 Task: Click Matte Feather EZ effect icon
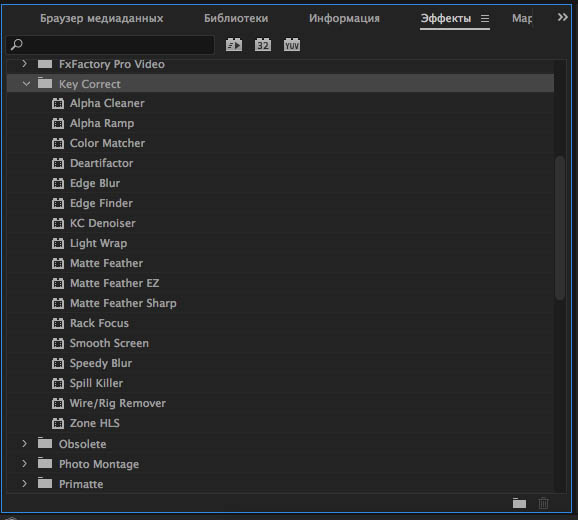(x=58, y=283)
